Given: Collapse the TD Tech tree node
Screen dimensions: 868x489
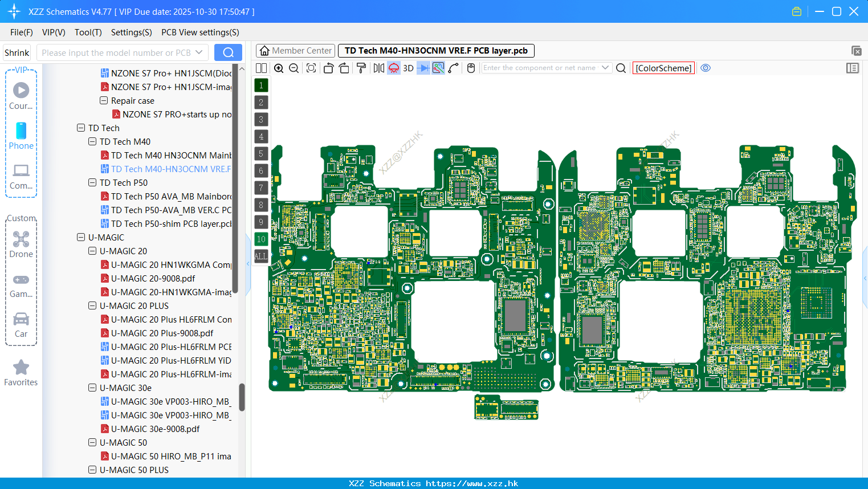Looking at the screenshot, I should [81, 128].
